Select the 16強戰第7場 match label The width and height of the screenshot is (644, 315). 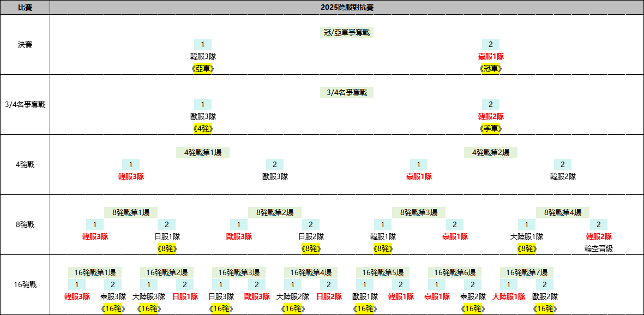pyautogui.click(x=526, y=272)
